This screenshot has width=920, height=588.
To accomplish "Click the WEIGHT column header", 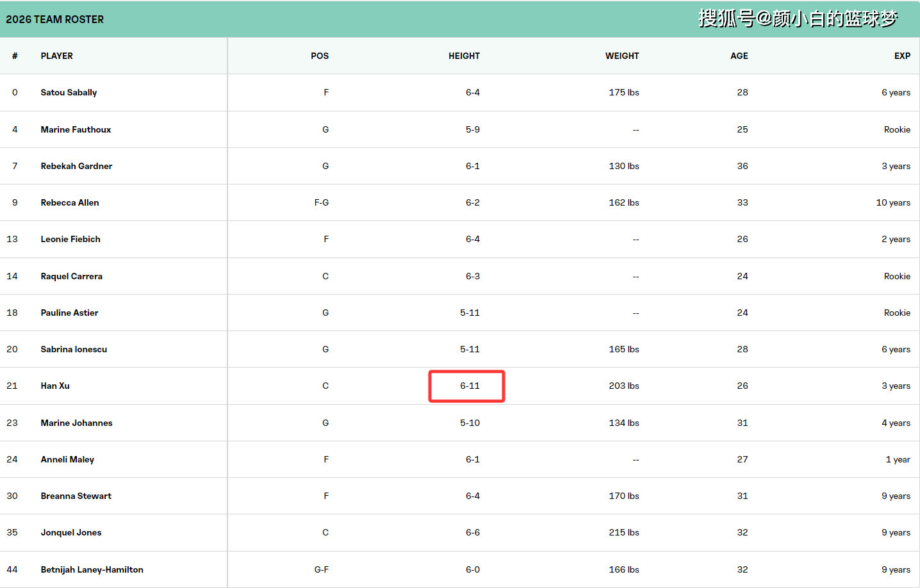I will point(622,56).
